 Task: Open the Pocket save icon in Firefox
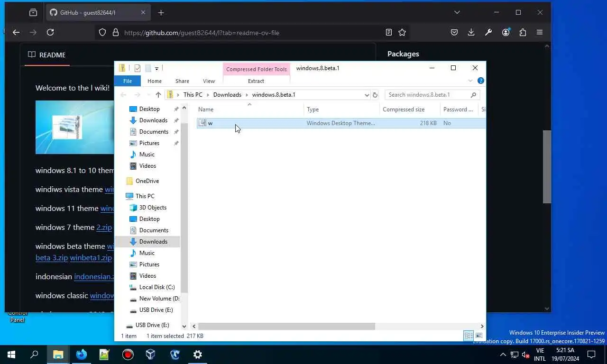454,32
